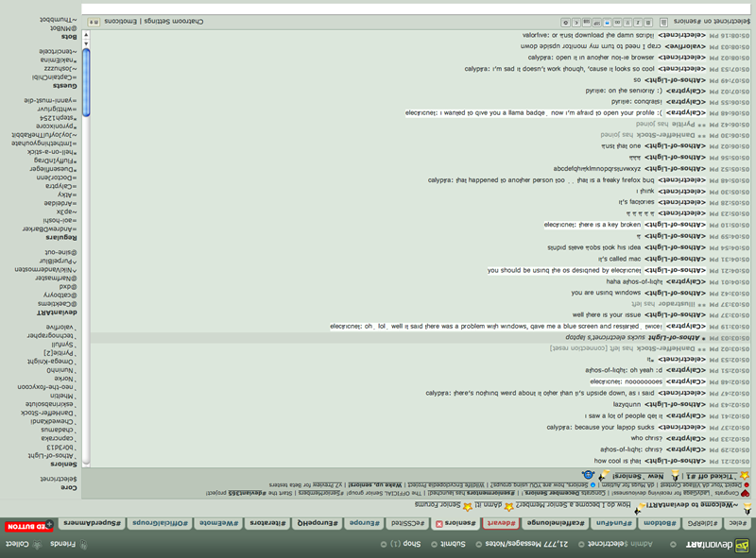Open the Chatroom Settings link
Image resolution: width=756 pixels, height=558 pixels.
[174, 22]
